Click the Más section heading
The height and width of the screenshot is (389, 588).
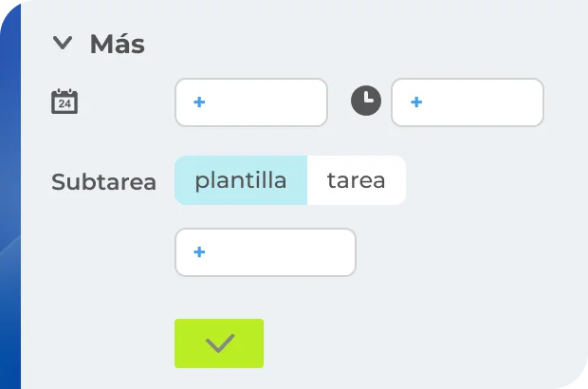tap(117, 44)
